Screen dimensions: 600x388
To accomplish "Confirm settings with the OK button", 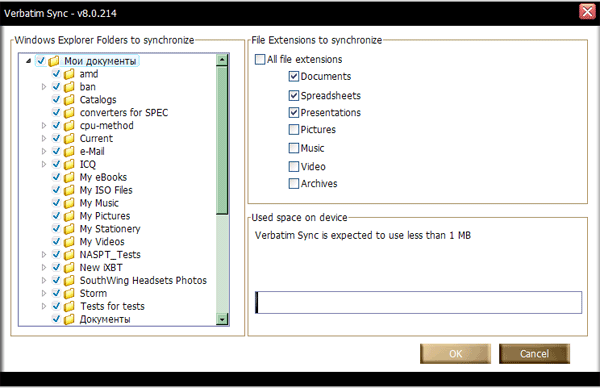I will click(455, 354).
